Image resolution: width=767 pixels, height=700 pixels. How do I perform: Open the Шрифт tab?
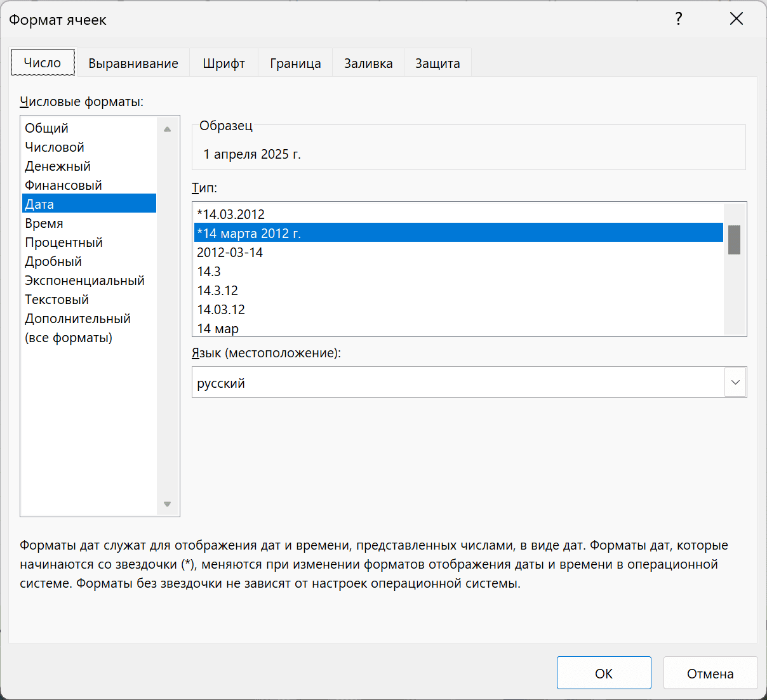click(x=224, y=63)
